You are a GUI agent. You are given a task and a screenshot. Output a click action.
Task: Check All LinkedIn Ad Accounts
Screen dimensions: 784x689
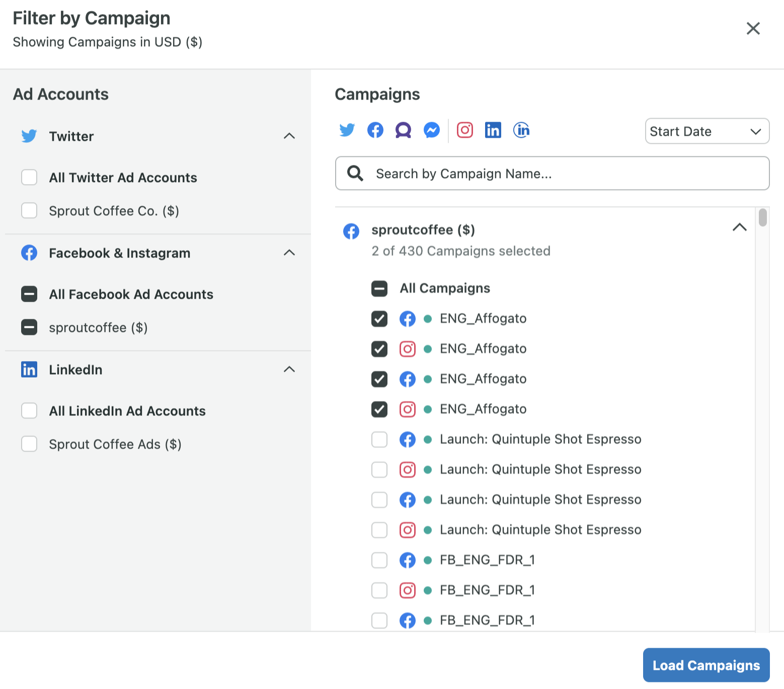(x=29, y=411)
